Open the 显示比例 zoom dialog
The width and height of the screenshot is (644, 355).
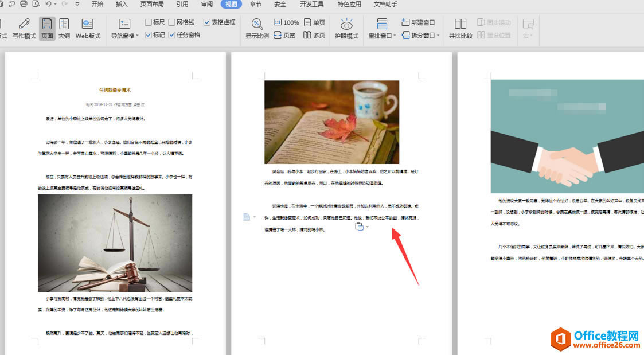coord(257,29)
